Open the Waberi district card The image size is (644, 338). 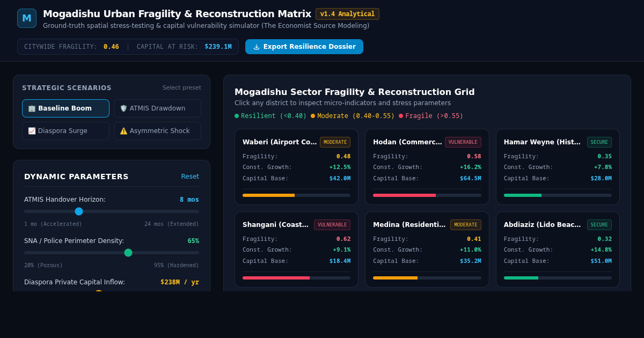point(296,167)
